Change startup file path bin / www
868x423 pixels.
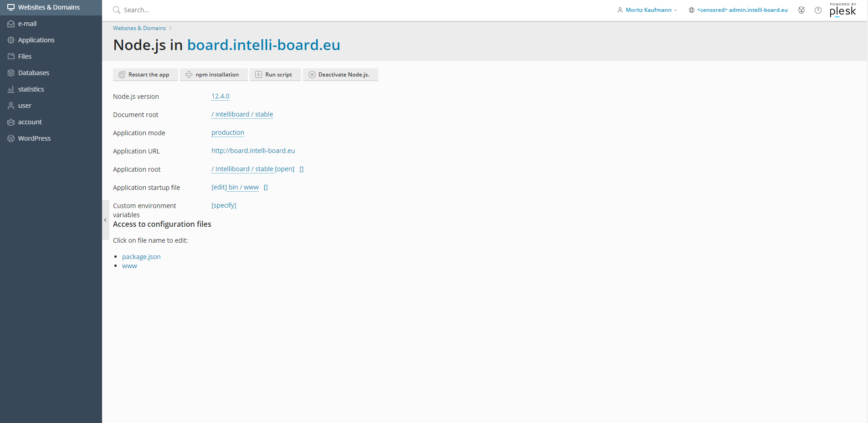[244, 187]
